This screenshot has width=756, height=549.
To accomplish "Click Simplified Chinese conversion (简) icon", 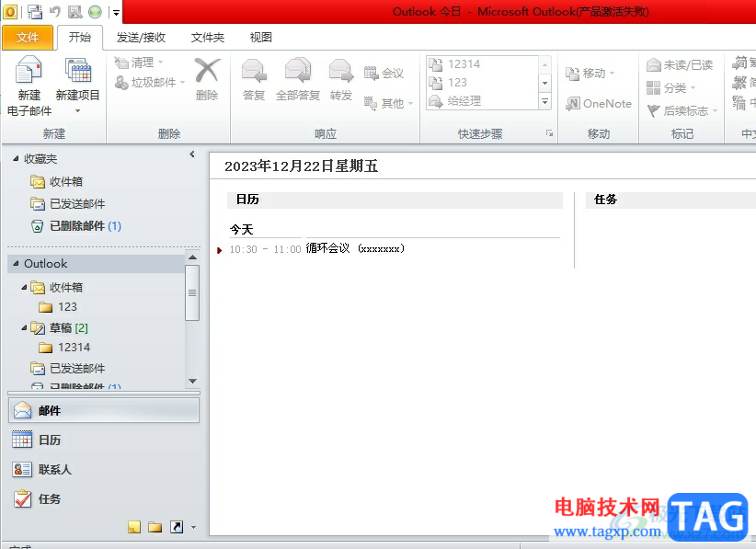I will point(739,63).
